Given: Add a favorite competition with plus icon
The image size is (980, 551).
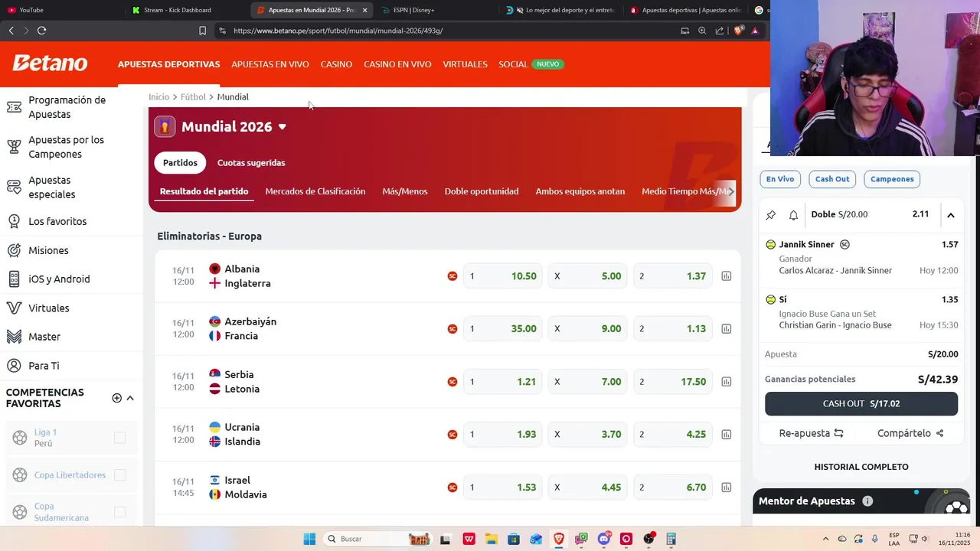Looking at the screenshot, I should point(116,398).
